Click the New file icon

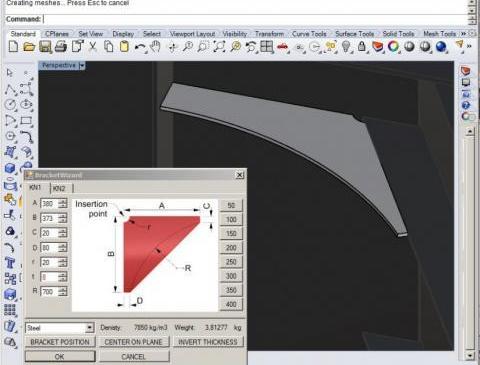coord(13,46)
